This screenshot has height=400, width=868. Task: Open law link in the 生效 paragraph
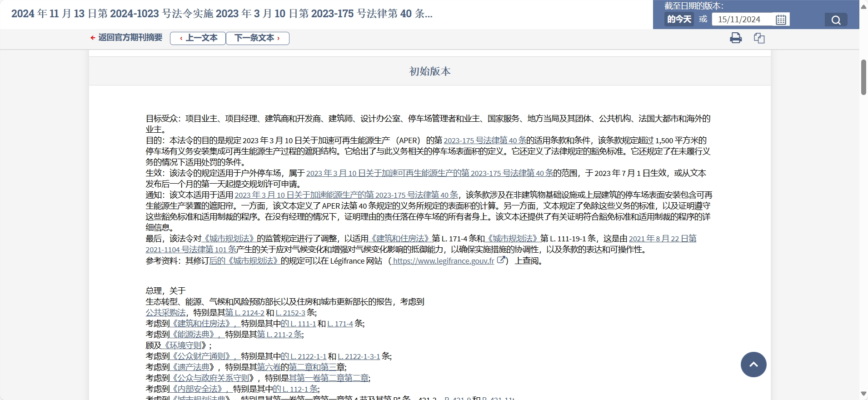(429, 173)
